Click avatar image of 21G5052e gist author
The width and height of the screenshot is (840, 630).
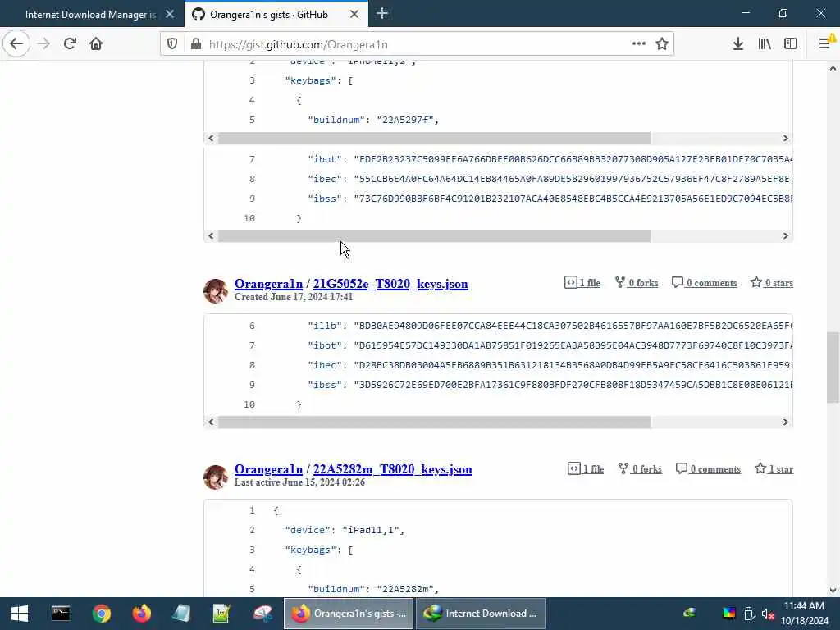216,291
